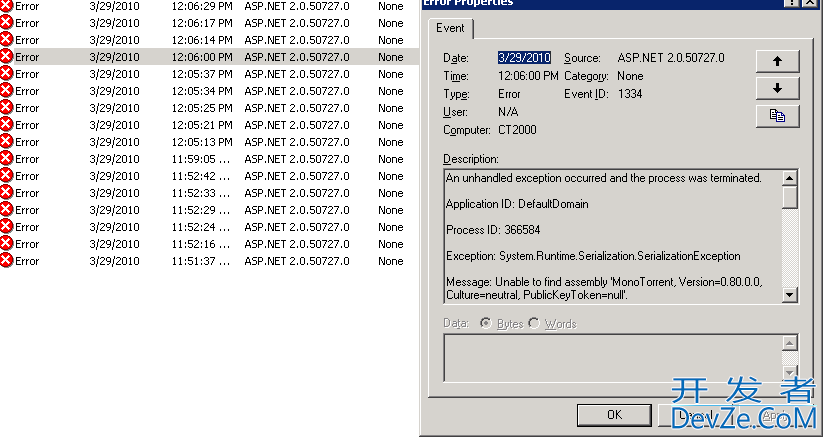
Task: Copy event details to clipboard
Action: [x=777, y=116]
